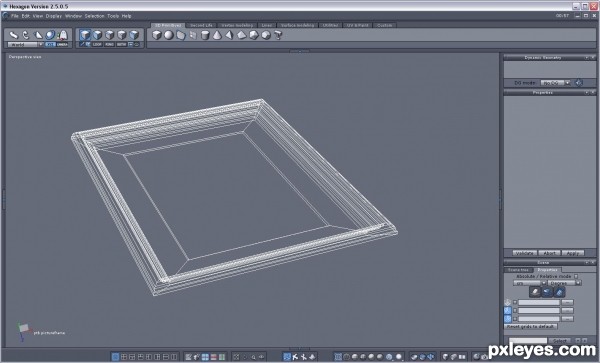Open the DG mode dropdown
600x363 pixels.
click(x=555, y=83)
